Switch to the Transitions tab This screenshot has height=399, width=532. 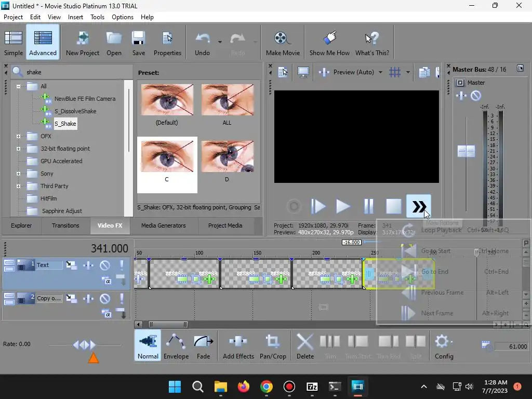(65, 225)
